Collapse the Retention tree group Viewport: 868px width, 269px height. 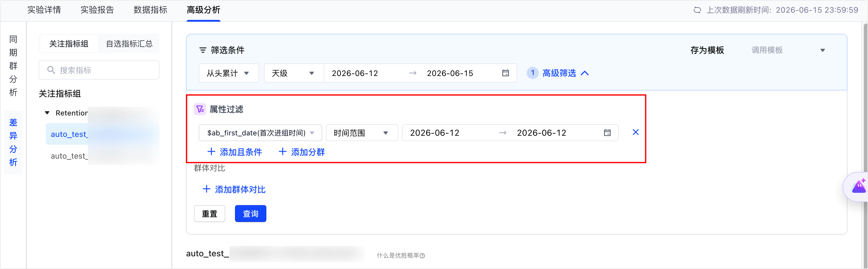[x=47, y=113]
